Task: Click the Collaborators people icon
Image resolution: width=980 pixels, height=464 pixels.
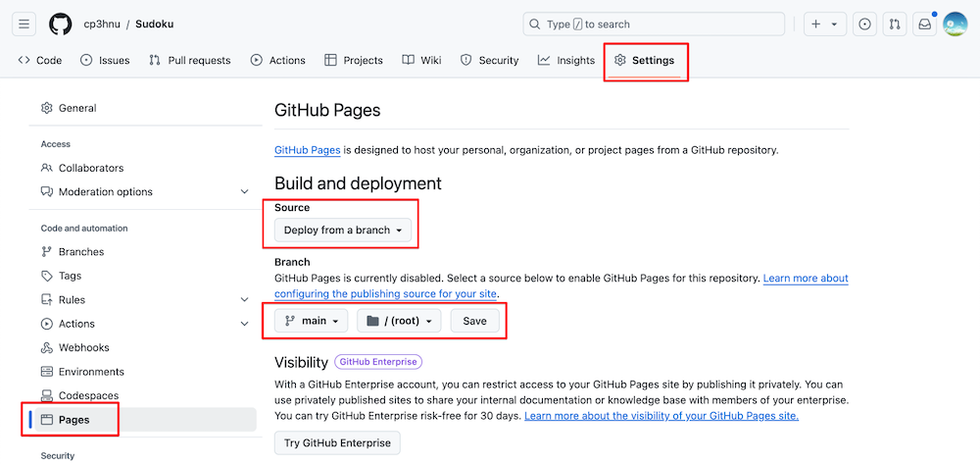Action: coord(47,168)
